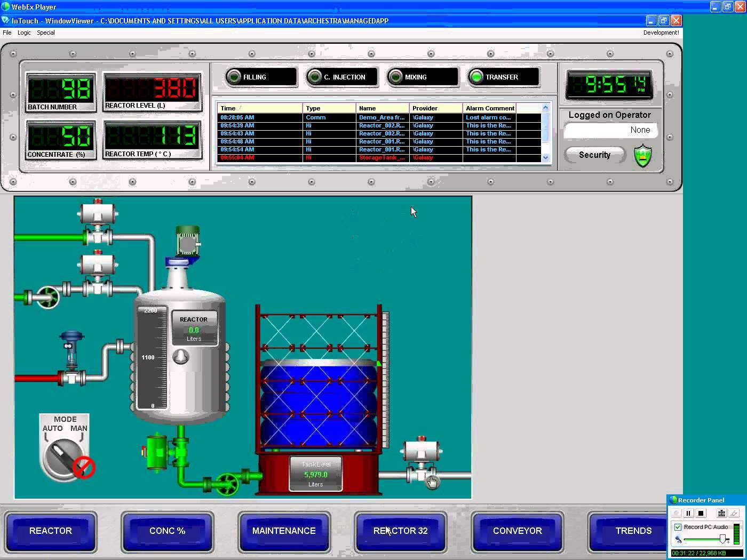Click the C. INJECTION phase indicator

[315, 76]
